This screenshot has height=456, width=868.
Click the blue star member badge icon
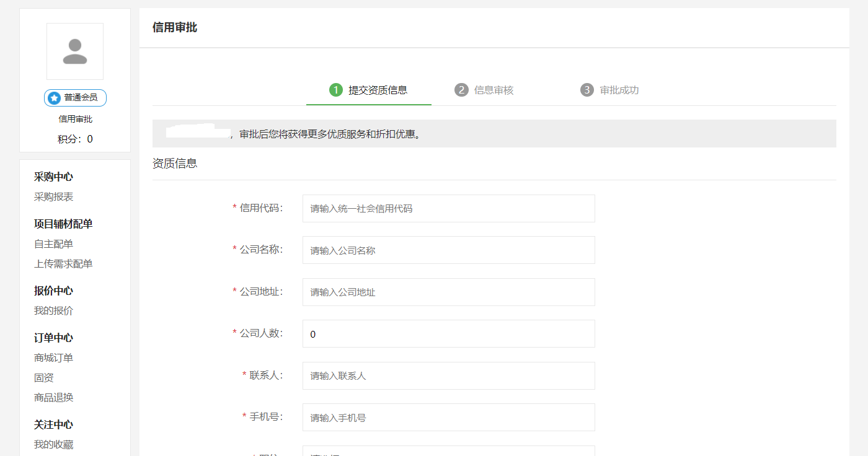[55, 98]
